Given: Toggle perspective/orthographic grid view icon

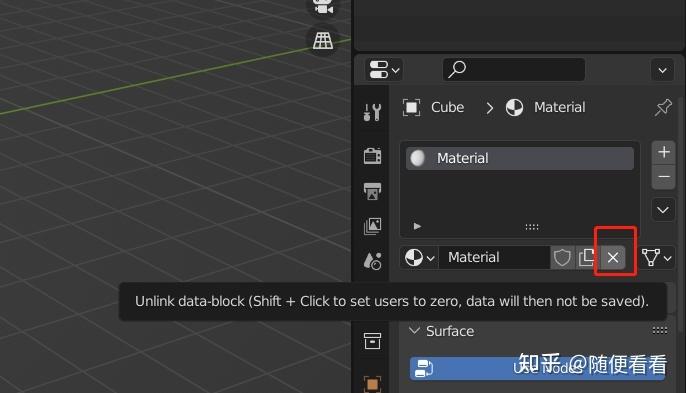Looking at the screenshot, I should click(323, 41).
